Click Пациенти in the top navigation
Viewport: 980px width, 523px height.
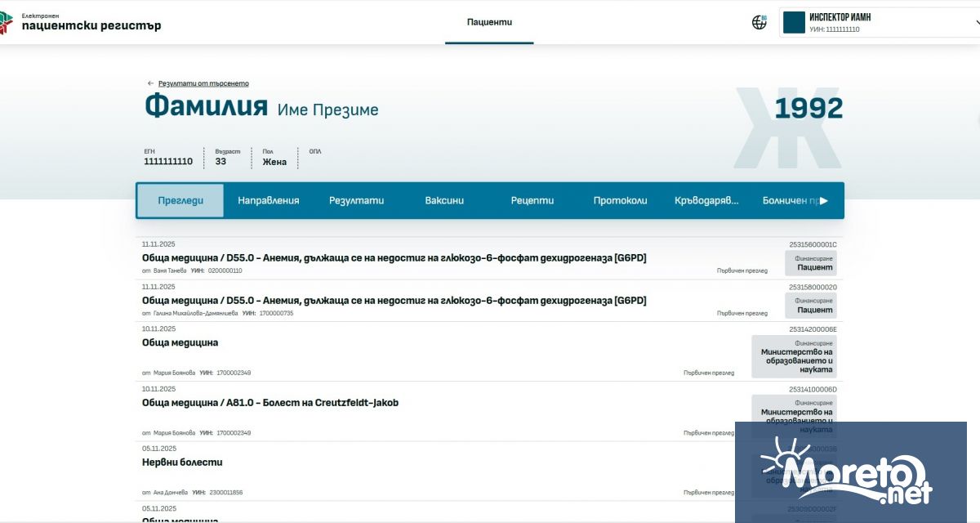[489, 22]
